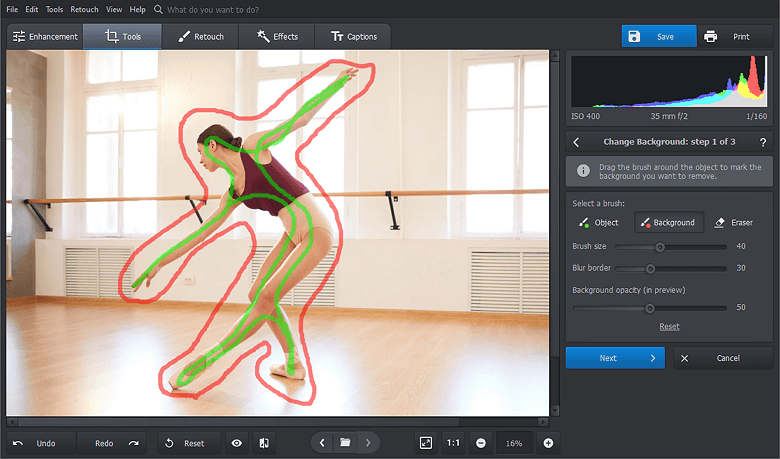Click the canvas scroll-down arrow
The width and height of the screenshot is (780, 459).
click(x=555, y=411)
